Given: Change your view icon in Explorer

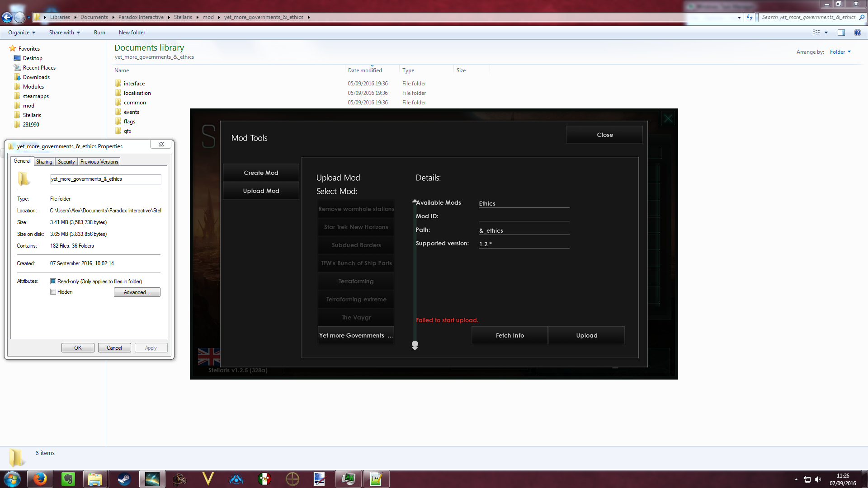Looking at the screenshot, I should click(x=816, y=33).
